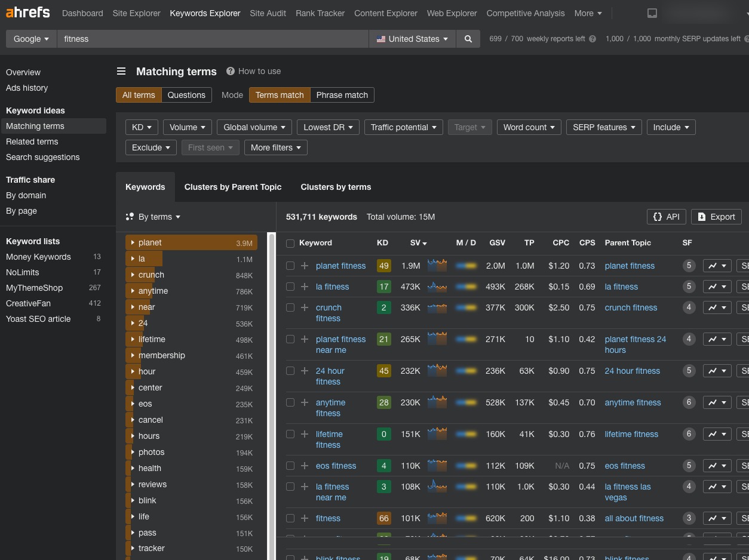
Task: Check the crunch fitness row checkbox
Action: tap(290, 307)
